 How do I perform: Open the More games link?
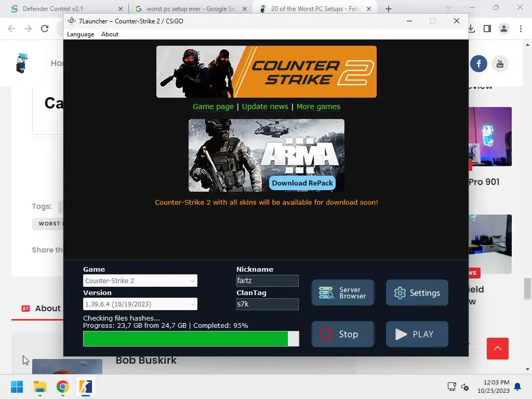tap(318, 107)
